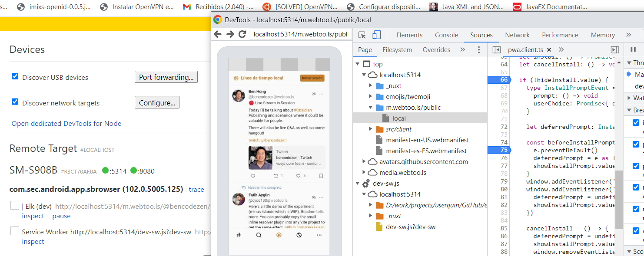The image size is (644, 256).
Task: Click the pause script execution icon
Action: (633, 49)
